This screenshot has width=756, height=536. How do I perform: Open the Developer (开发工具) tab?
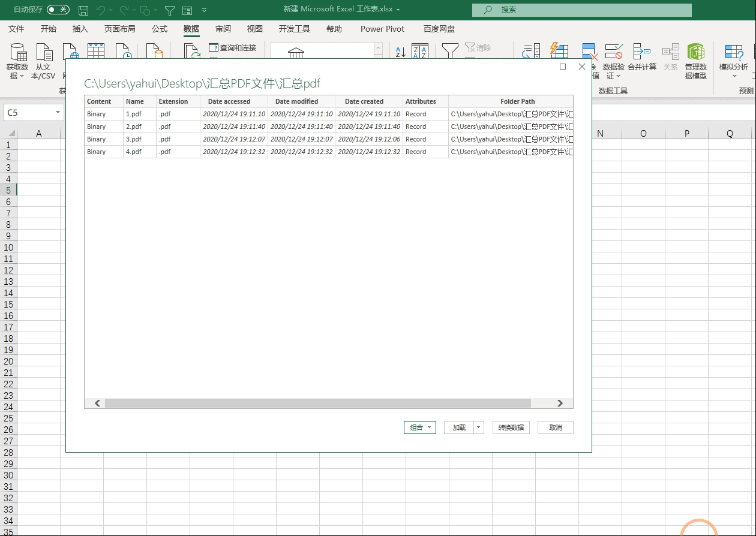(295, 29)
